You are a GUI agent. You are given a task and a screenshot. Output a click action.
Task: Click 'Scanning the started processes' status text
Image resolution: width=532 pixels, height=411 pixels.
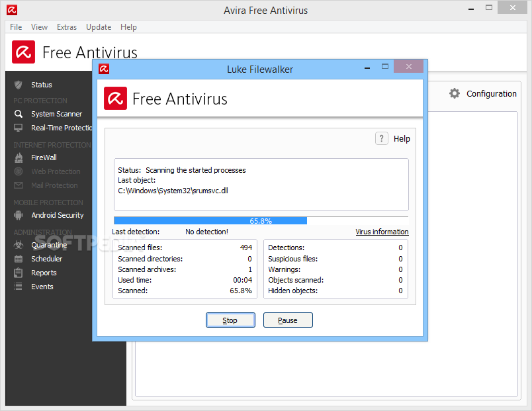click(196, 170)
